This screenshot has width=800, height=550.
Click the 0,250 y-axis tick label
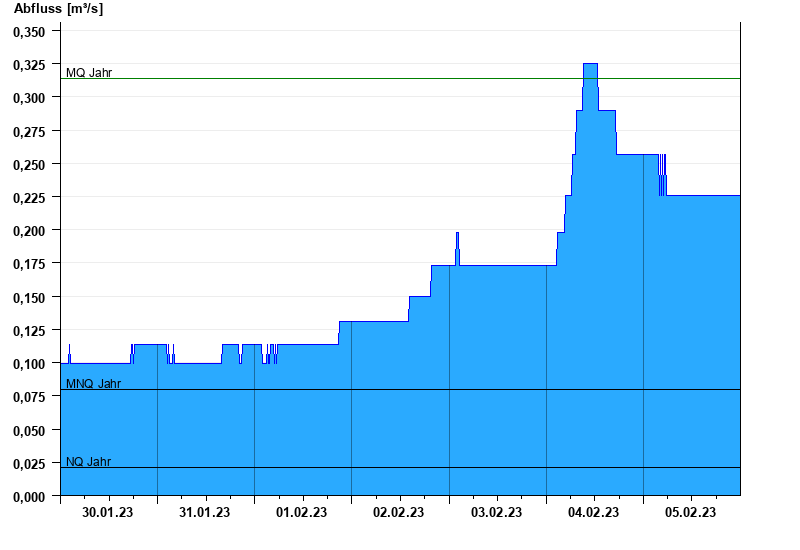(28, 165)
